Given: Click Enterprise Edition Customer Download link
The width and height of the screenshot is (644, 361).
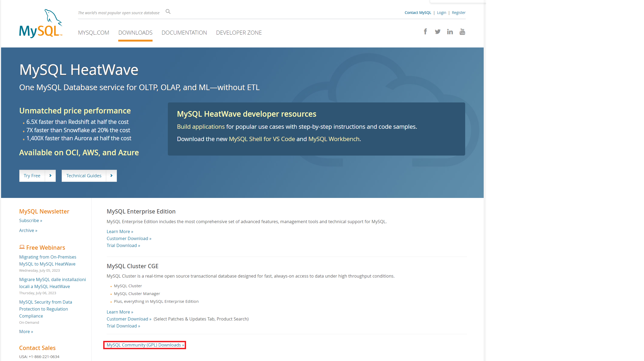Looking at the screenshot, I should click(129, 238).
